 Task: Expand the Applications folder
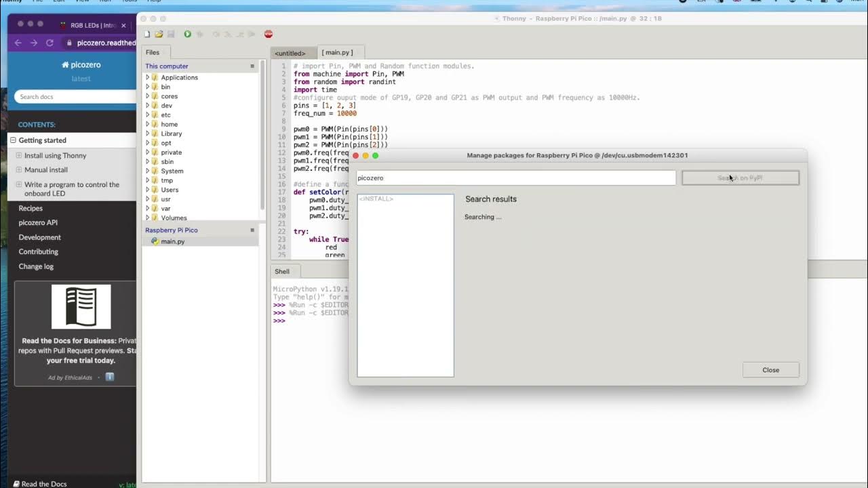(x=147, y=77)
